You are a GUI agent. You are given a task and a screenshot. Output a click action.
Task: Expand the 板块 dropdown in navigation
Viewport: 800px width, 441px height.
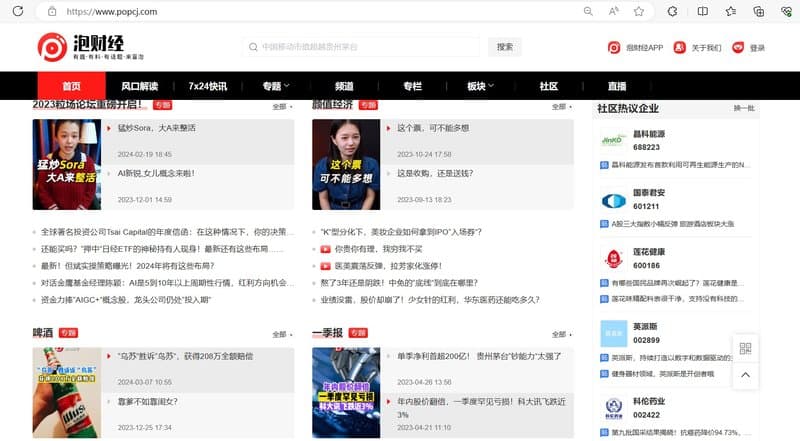point(481,86)
